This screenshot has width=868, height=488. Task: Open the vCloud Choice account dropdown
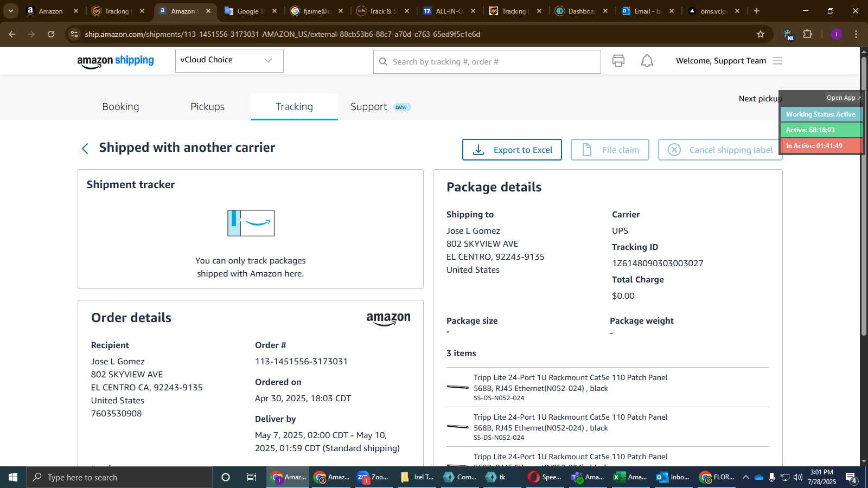coord(229,60)
